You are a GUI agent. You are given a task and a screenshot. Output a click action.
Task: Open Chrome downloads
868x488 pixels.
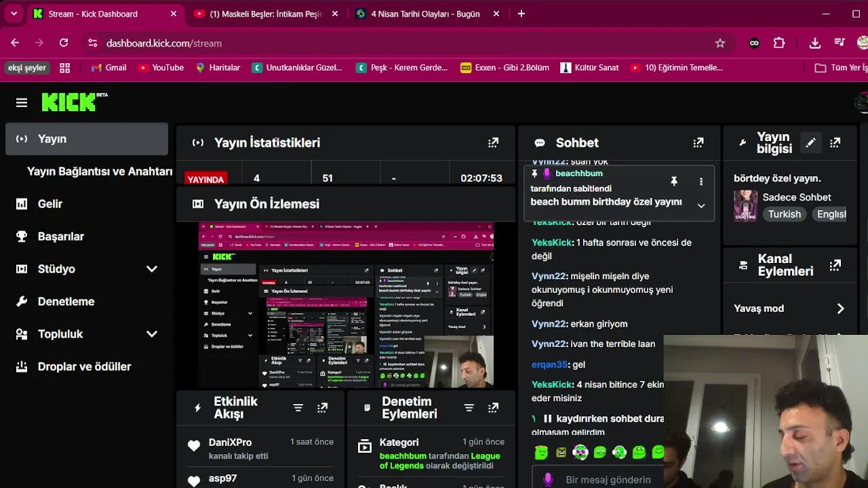(815, 43)
